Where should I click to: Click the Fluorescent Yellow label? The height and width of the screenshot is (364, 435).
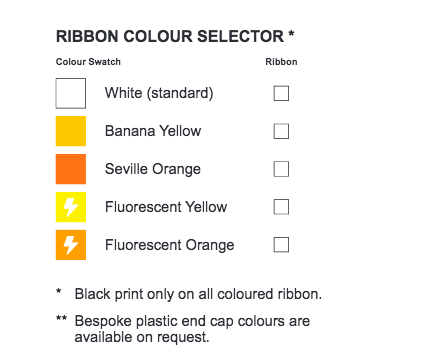tap(166, 207)
